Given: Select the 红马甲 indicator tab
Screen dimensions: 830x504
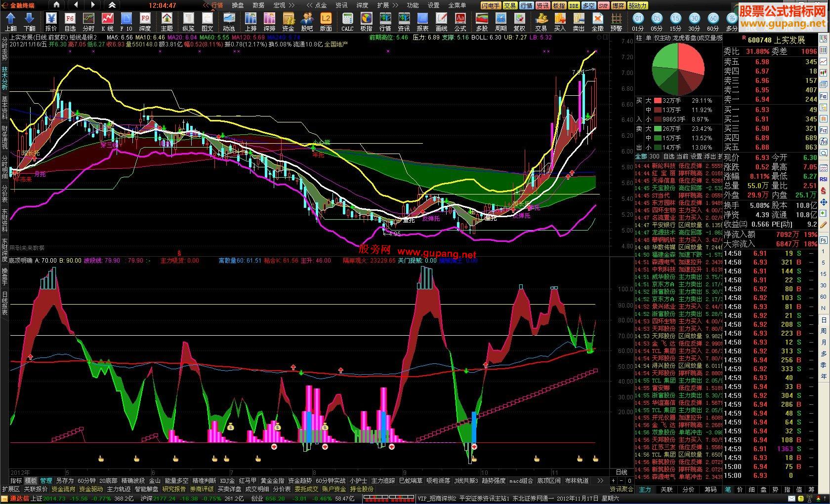Looking at the screenshot, I should tap(248, 480).
